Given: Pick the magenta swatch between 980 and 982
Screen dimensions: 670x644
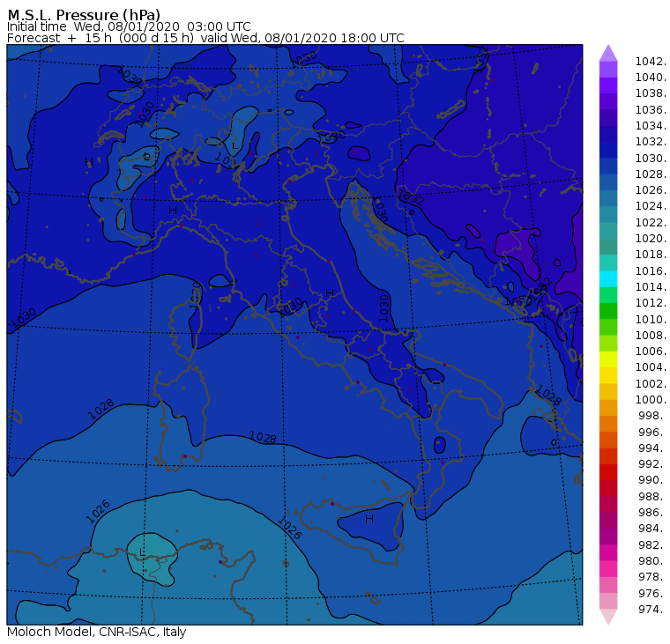Looking at the screenshot, I should tap(608, 552).
